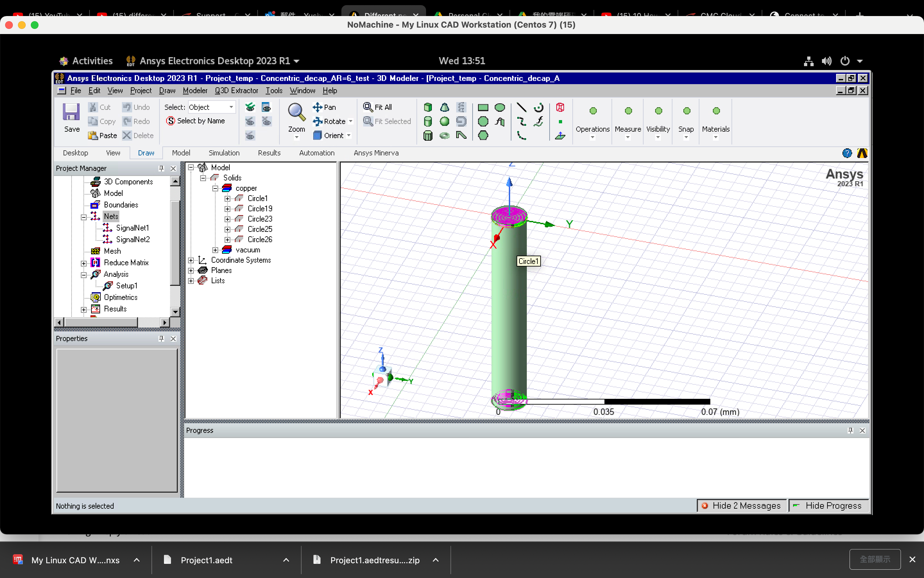Select the Draw Cylinder tool
The width and height of the screenshot is (924, 578).
(428, 122)
